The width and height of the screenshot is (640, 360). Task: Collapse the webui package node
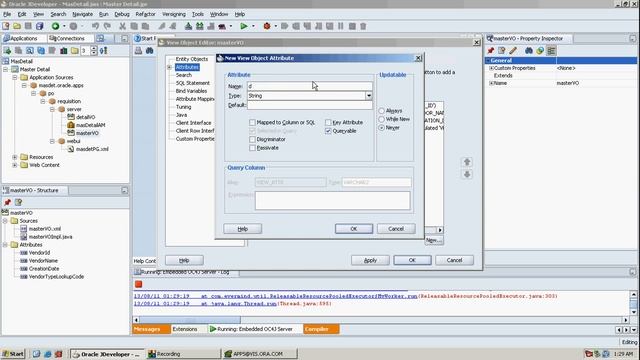[x=52, y=141]
